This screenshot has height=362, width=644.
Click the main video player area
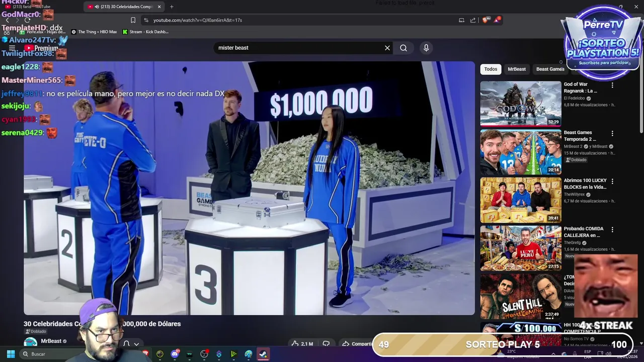249,188
